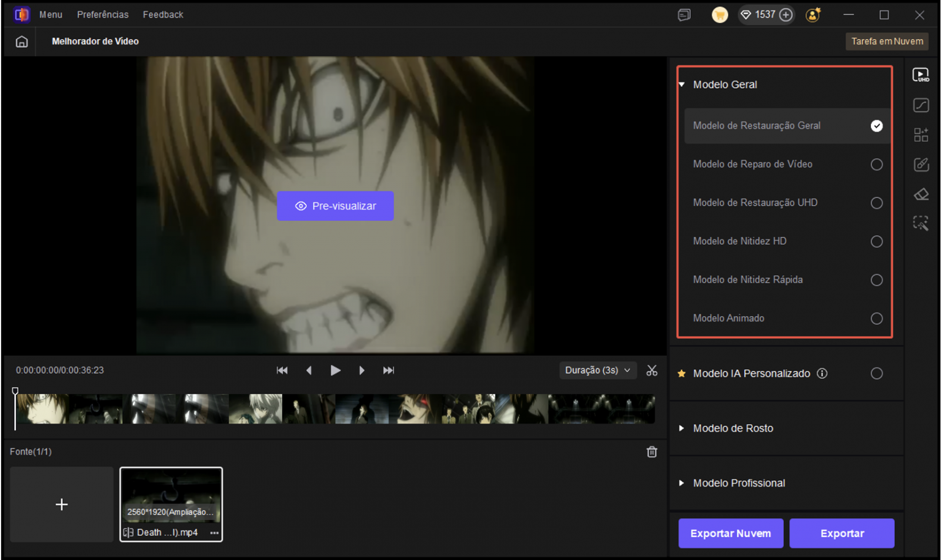Screen dimensions: 941x560
Task: Open the shopping cart icon
Action: [719, 15]
